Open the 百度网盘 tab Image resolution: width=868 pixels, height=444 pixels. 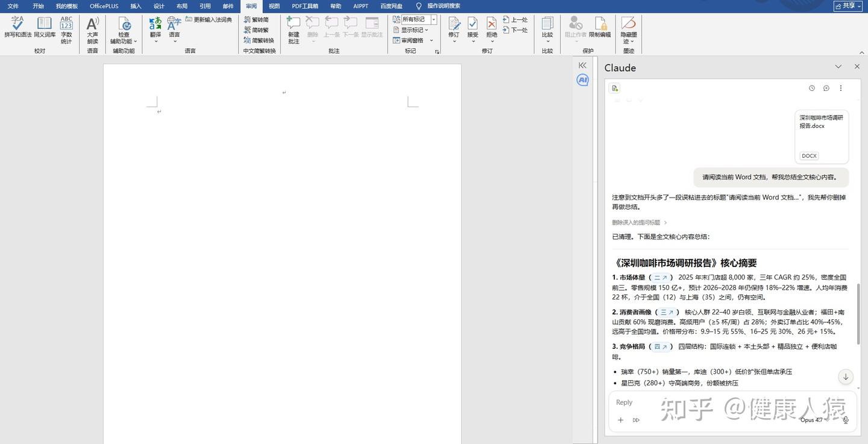point(391,6)
